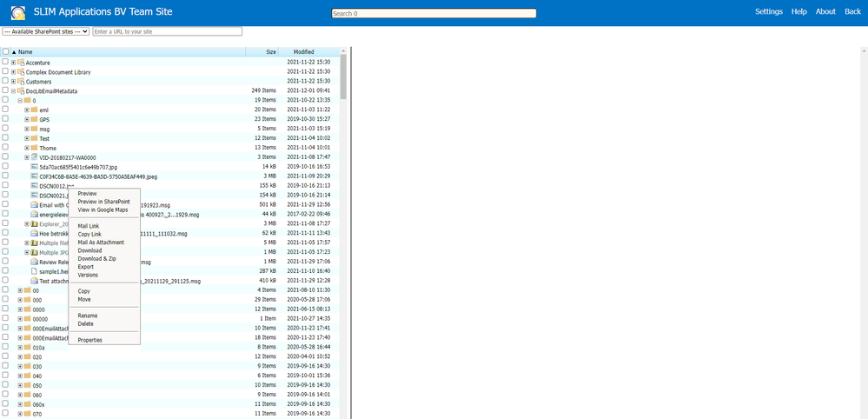
Task: Focus the Enter a URL to your site field
Action: tap(167, 31)
